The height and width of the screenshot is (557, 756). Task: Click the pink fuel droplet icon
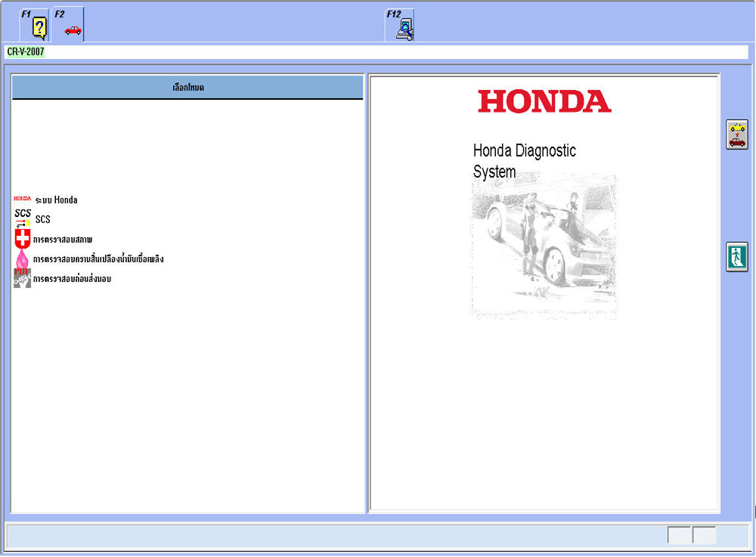click(x=22, y=258)
